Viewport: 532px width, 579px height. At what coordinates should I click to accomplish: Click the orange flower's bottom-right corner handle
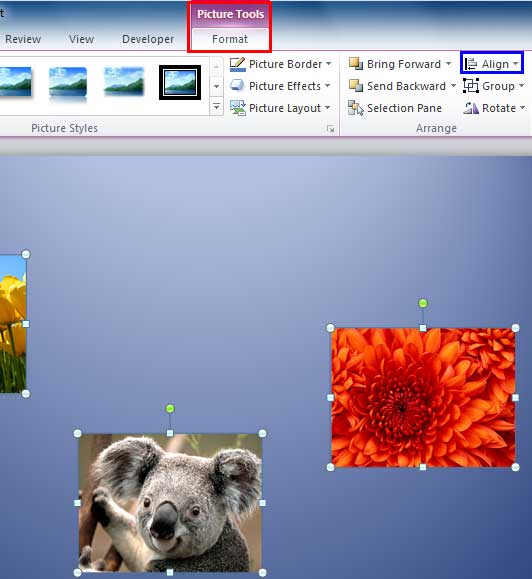pos(516,467)
